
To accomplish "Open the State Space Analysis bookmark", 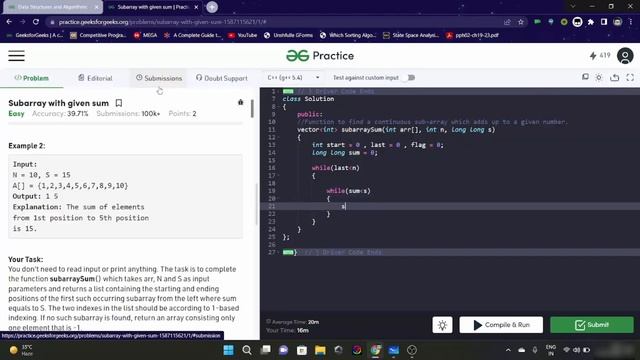I will (411, 35).
